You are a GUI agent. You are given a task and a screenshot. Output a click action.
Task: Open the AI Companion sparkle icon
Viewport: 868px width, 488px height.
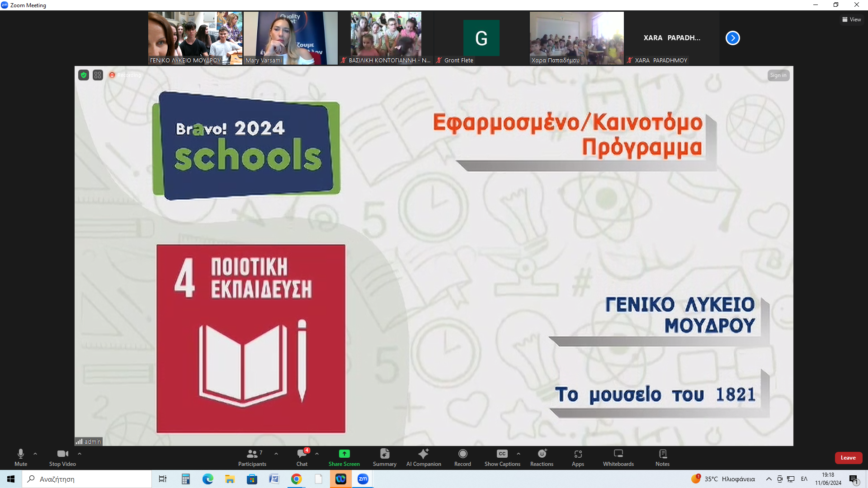point(424,454)
